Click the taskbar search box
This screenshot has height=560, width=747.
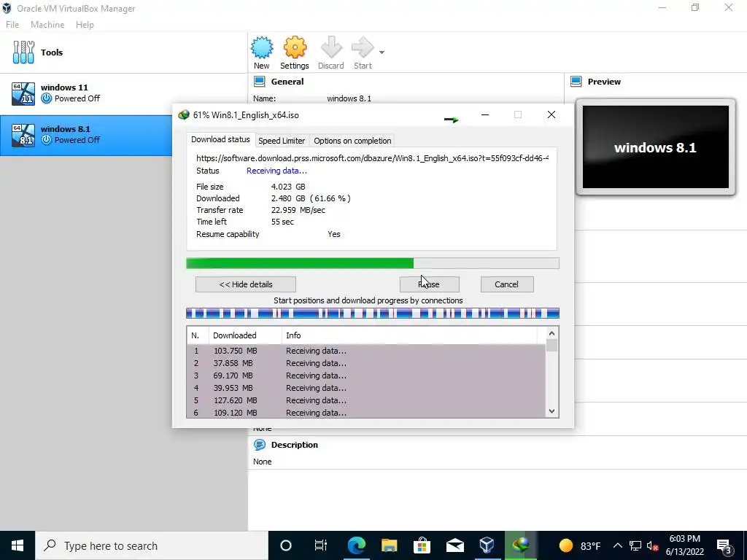coord(152,545)
